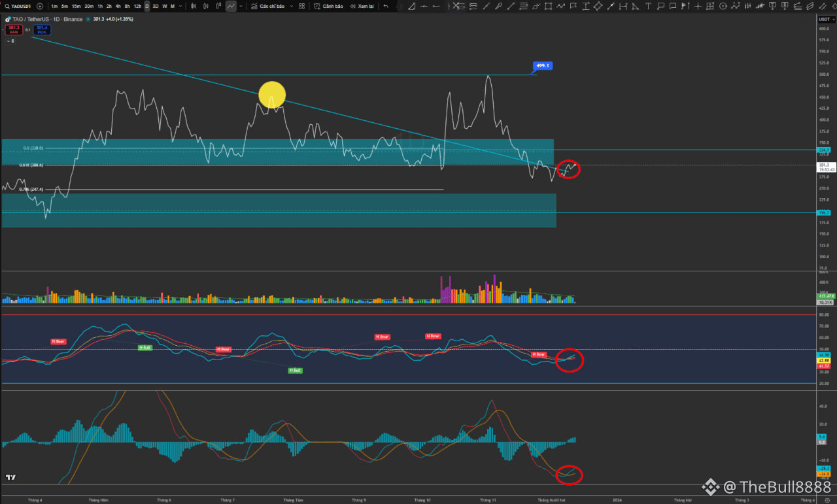Open the timeframe interval dropdown chevron
Screen dimensions: 837x504
point(180,6)
